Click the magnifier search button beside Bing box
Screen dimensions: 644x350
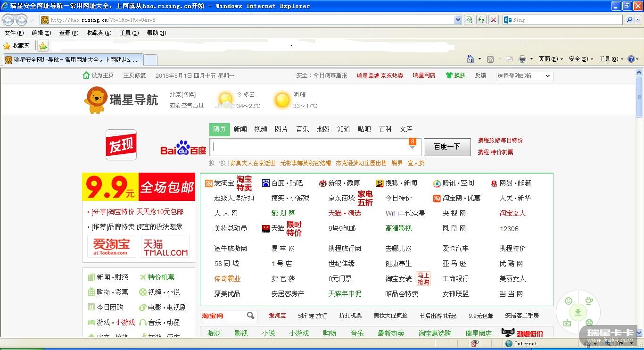[x=629, y=20]
